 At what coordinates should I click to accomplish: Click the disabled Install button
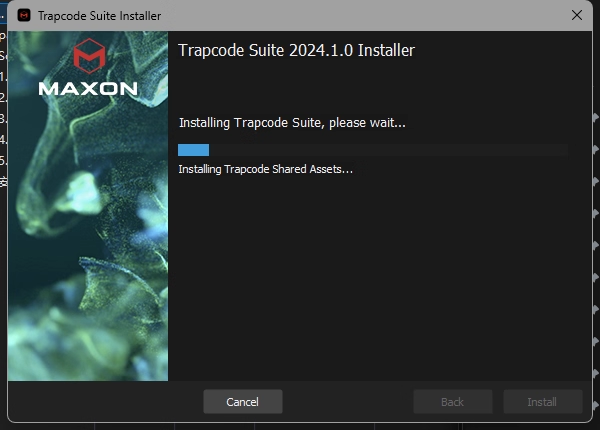pos(542,402)
